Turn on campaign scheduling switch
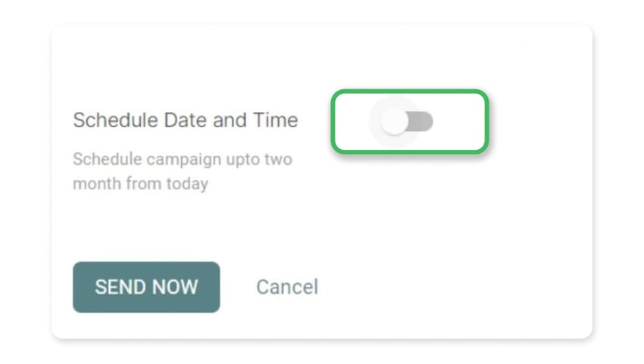Screen dimensions: 644x364 pyautogui.click(x=406, y=122)
